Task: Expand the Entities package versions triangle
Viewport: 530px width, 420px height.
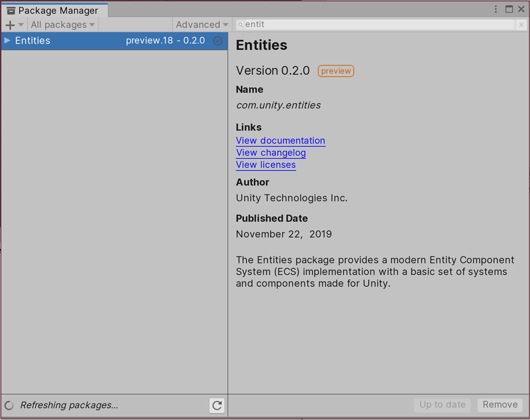Action: pyautogui.click(x=8, y=41)
